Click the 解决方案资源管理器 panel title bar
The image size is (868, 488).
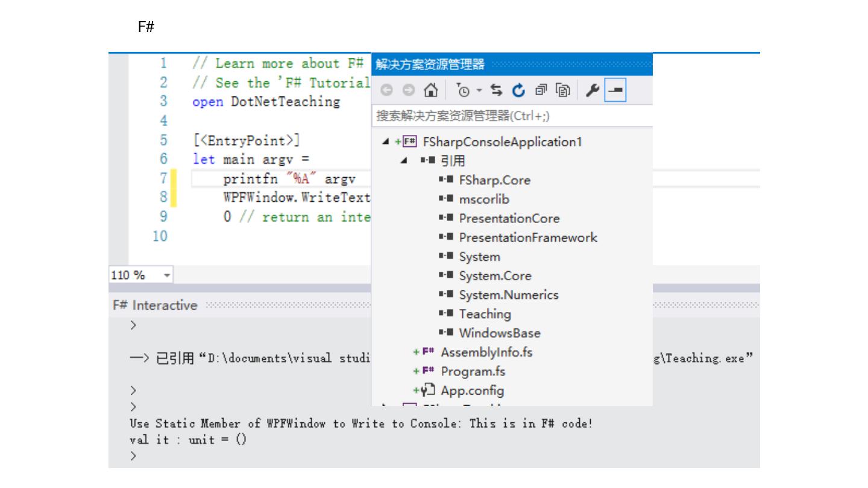click(x=429, y=64)
